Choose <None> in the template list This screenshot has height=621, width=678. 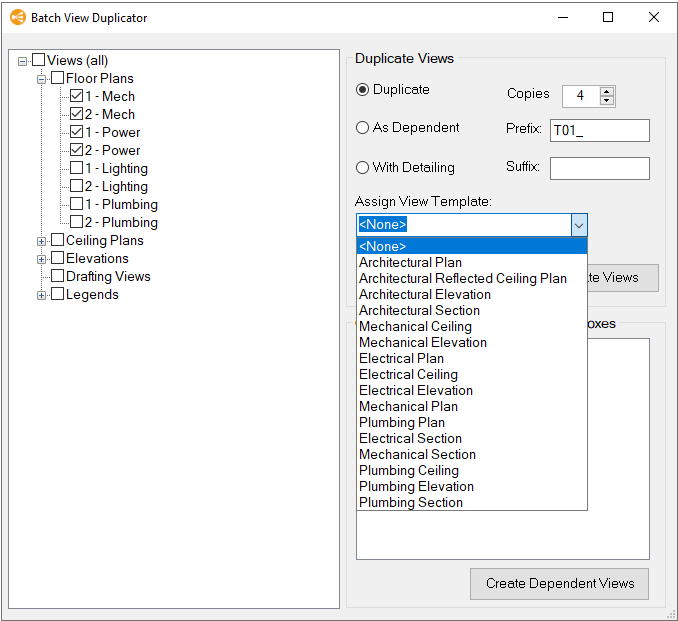tap(472, 246)
